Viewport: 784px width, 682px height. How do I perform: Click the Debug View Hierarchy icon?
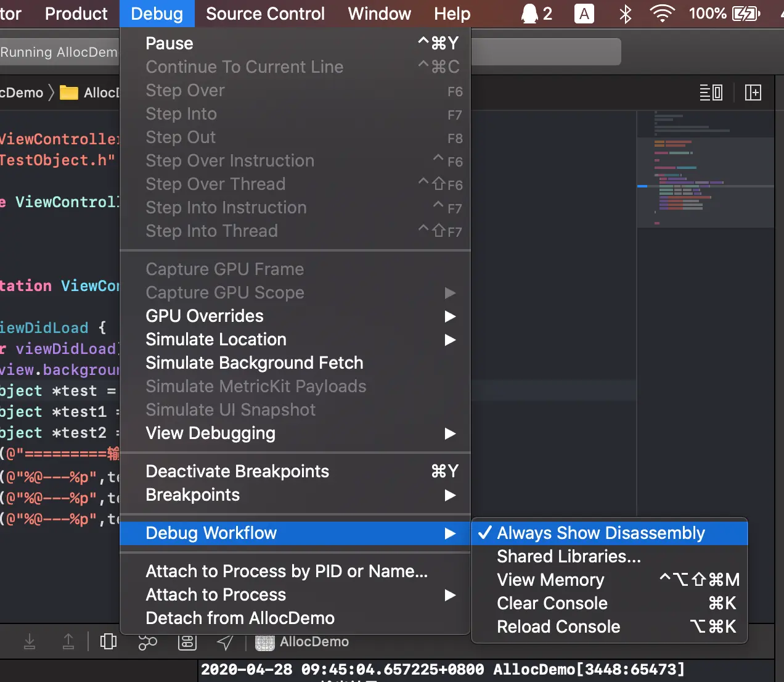click(x=108, y=642)
